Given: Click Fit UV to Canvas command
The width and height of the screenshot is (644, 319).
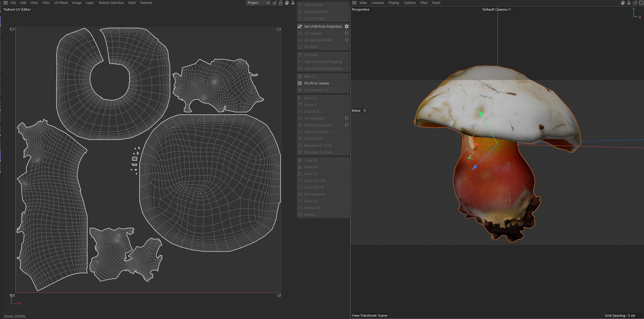Looking at the screenshot, I should pos(316,83).
